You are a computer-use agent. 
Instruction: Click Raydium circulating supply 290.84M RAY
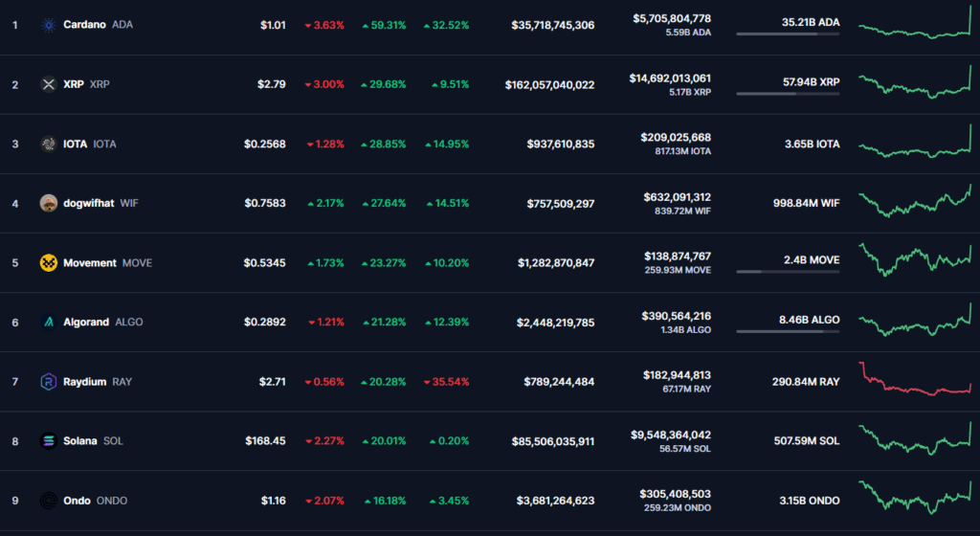tap(806, 382)
